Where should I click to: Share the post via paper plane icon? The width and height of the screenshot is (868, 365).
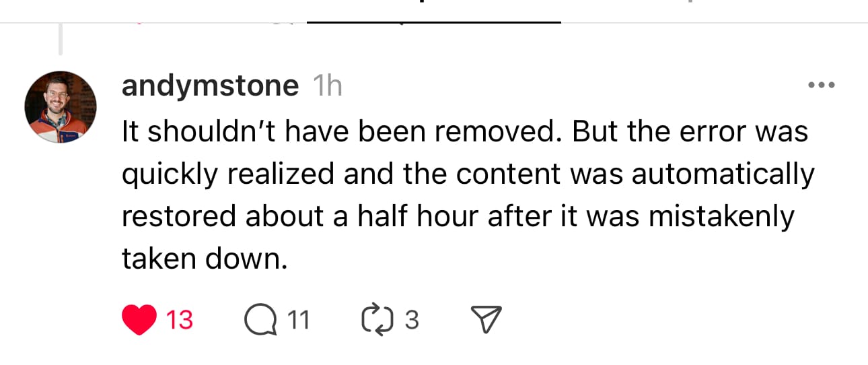click(486, 320)
